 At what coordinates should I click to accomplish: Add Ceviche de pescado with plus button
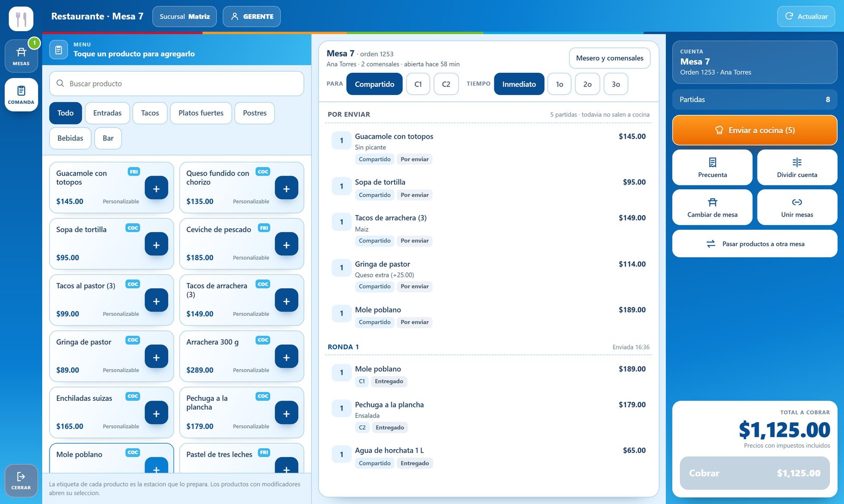(x=286, y=245)
